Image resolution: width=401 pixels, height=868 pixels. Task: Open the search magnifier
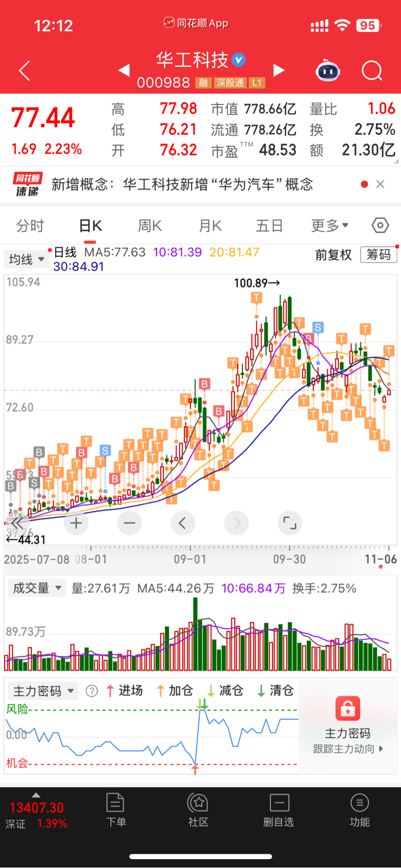tap(372, 70)
